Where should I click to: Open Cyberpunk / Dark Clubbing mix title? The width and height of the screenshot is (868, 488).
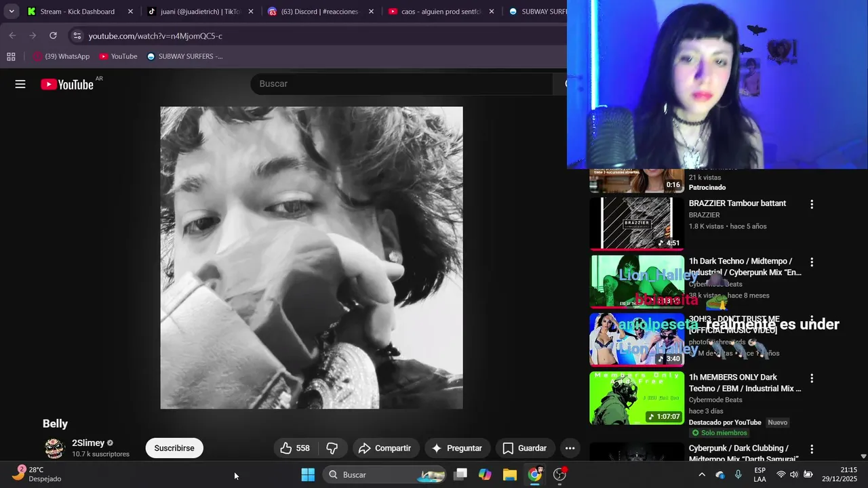[744, 453]
